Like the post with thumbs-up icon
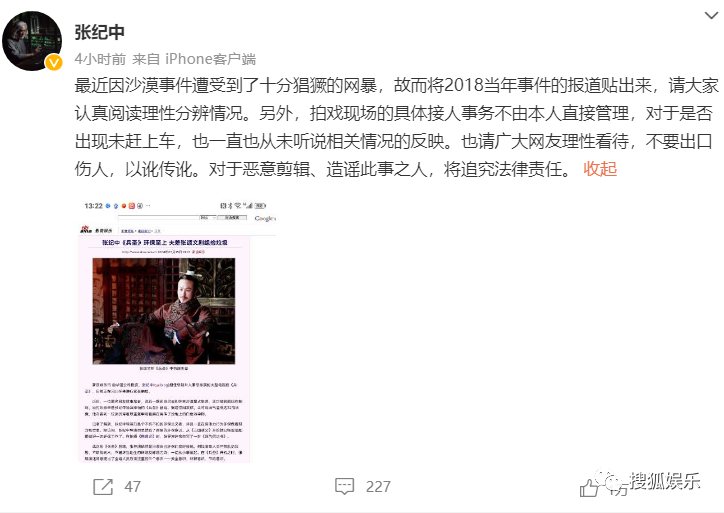 [x=590, y=488]
